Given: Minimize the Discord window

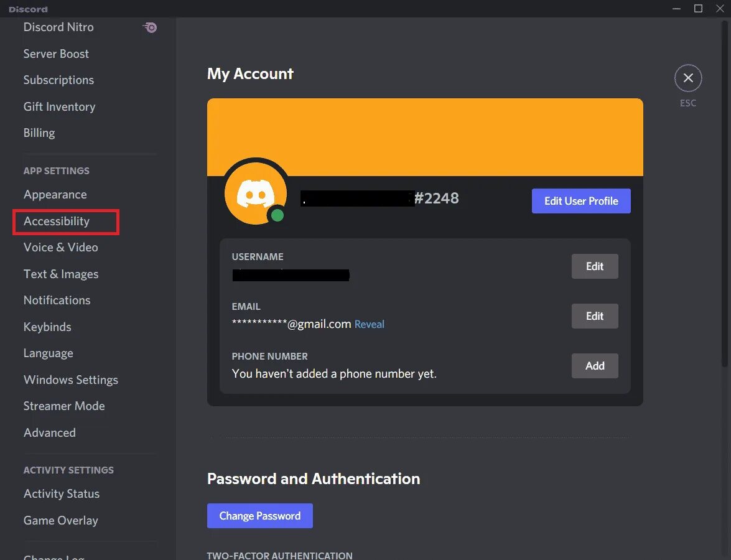Looking at the screenshot, I should coord(676,8).
